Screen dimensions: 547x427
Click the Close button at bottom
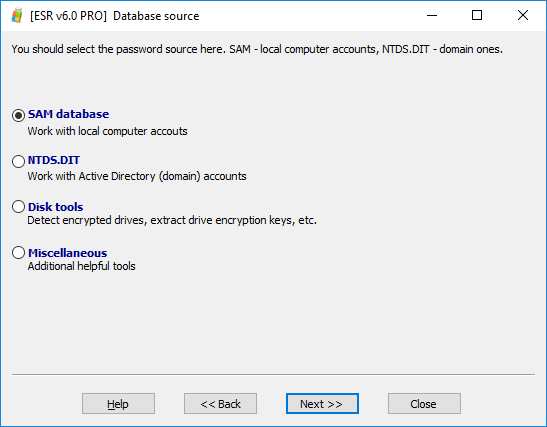424,404
